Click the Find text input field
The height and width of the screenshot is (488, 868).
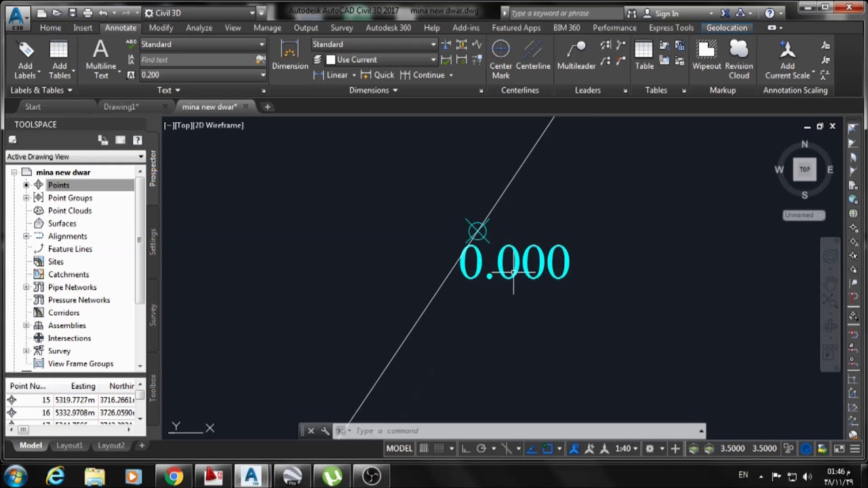click(x=197, y=60)
